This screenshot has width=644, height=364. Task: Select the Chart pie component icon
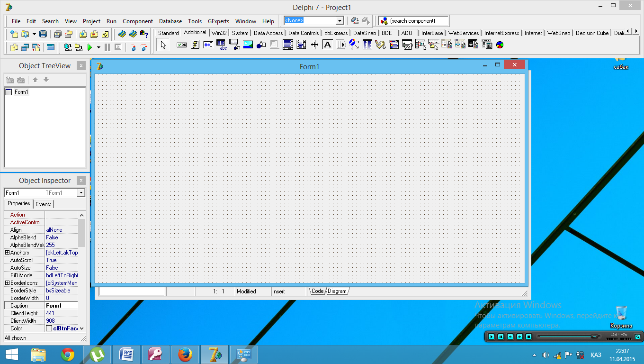pos(500,45)
